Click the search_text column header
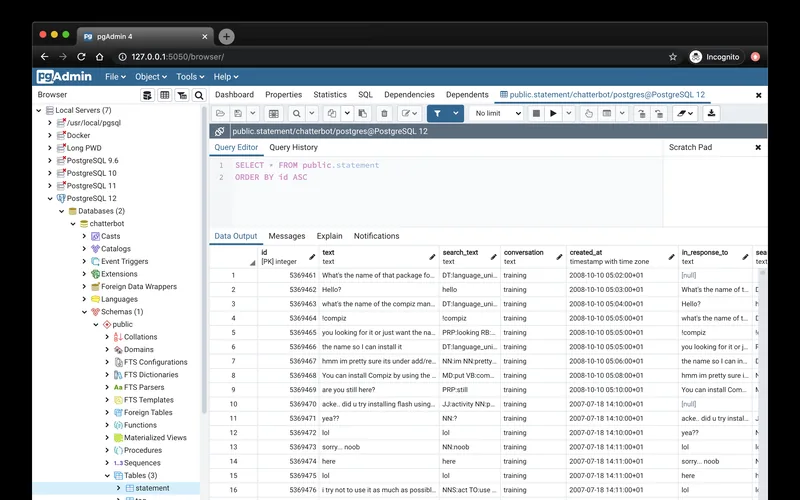The height and width of the screenshot is (500, 800). (x=469, y=257)
